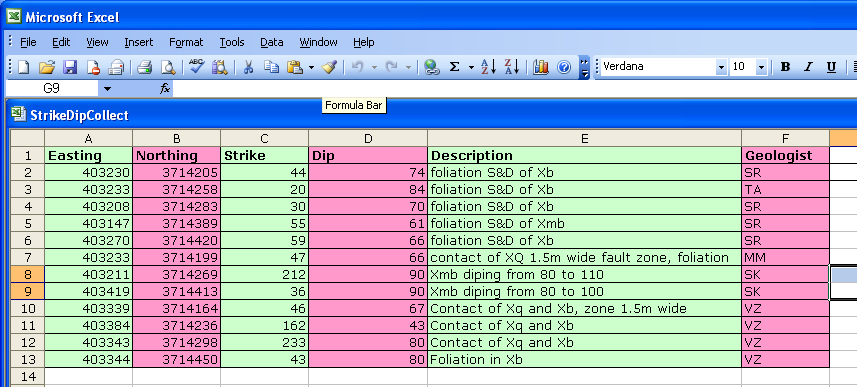Select column E header
The width and height of the screenshot is (857, 387).
[585, 138]
